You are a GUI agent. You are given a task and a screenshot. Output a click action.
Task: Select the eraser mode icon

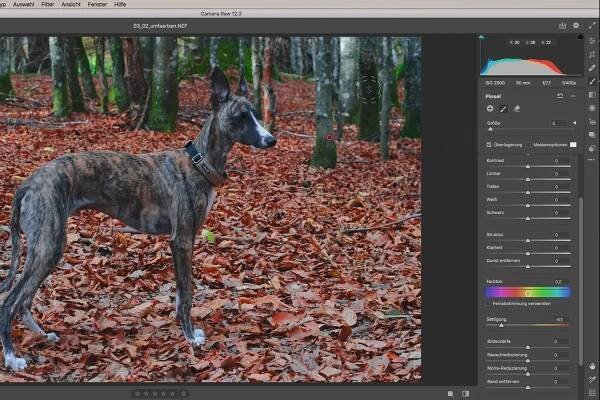point(516,108)
